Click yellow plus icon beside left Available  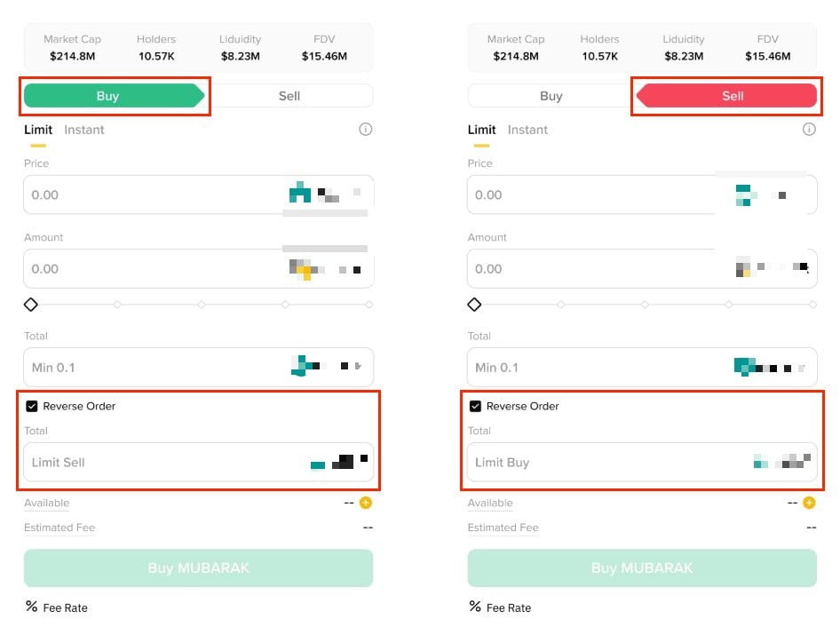coord(365,503)
